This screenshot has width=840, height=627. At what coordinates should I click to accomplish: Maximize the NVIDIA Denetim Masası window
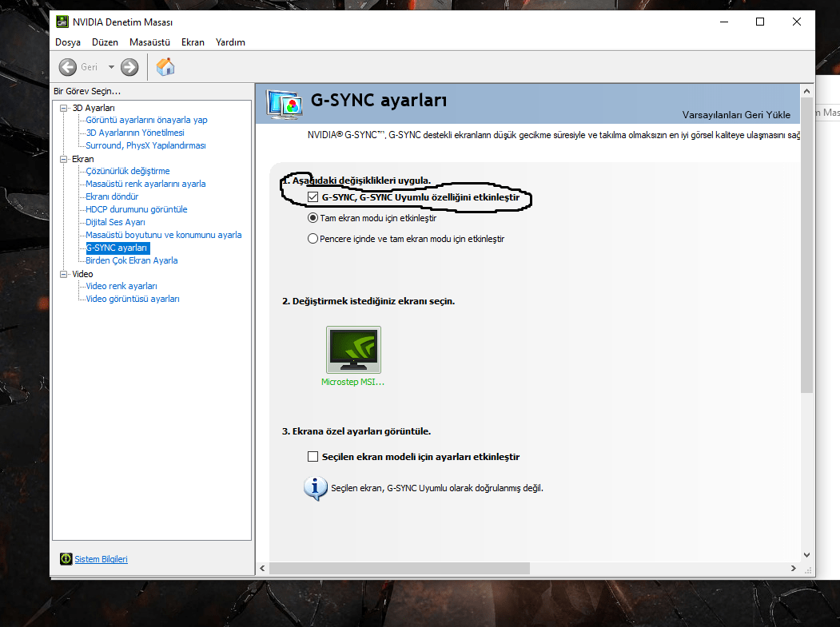pos(759,22)
